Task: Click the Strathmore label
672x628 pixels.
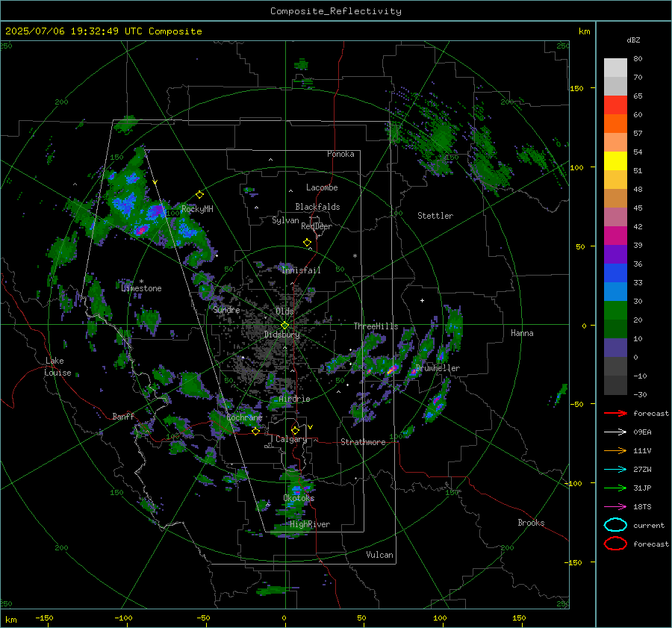Action: click(363, 442)
